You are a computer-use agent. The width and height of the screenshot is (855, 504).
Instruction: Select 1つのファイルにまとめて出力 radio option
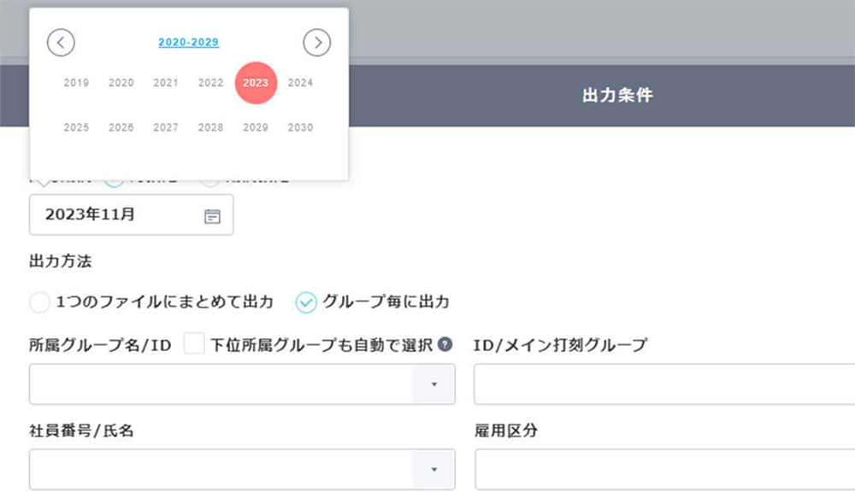pyautogui.click(x=40, y=302)
